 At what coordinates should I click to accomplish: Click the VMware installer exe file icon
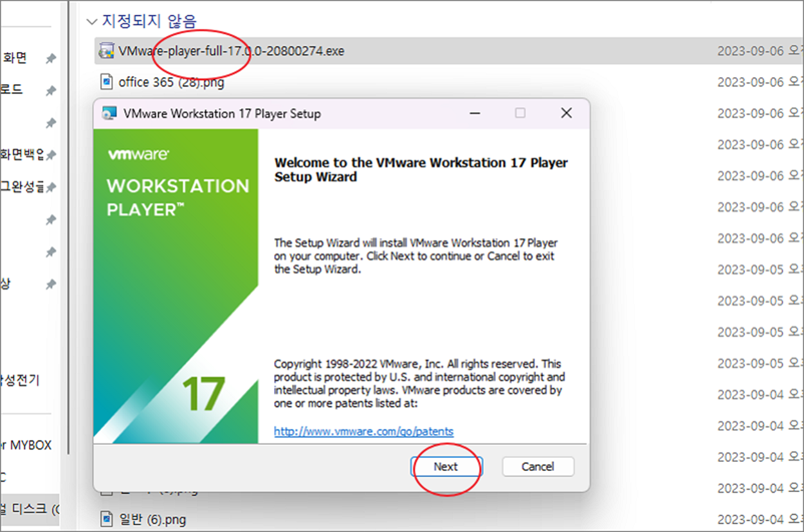107,51
